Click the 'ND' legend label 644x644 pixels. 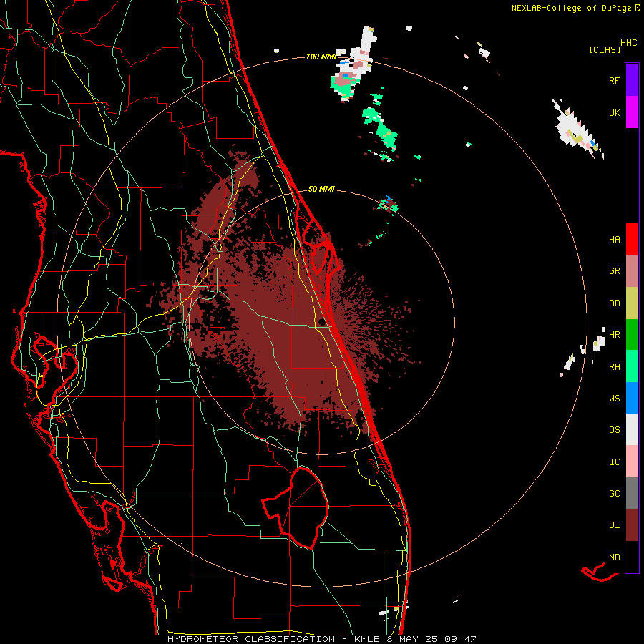pos(614,557)
